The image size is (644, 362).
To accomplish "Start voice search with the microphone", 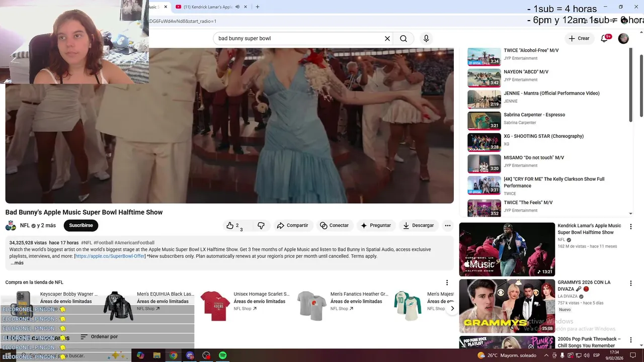I will [x=426, y=38].
